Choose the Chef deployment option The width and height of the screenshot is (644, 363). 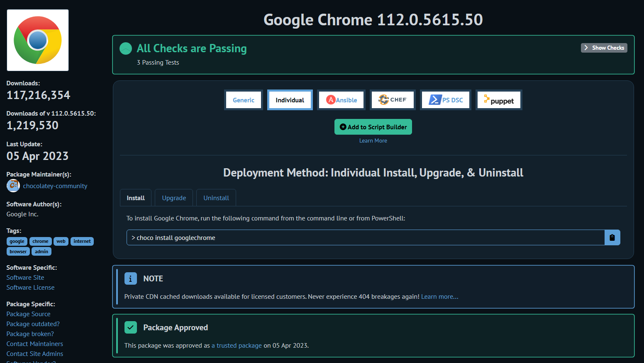pos(393,99)
